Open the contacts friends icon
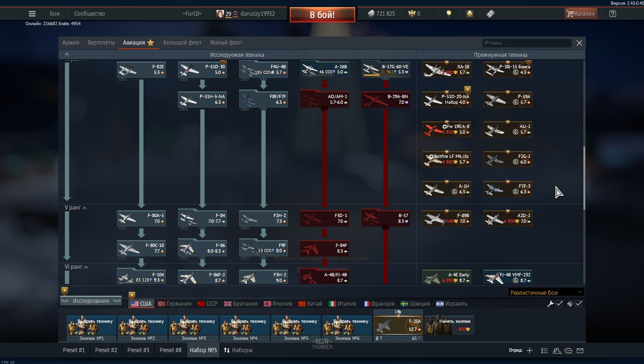 pos(557,351)
